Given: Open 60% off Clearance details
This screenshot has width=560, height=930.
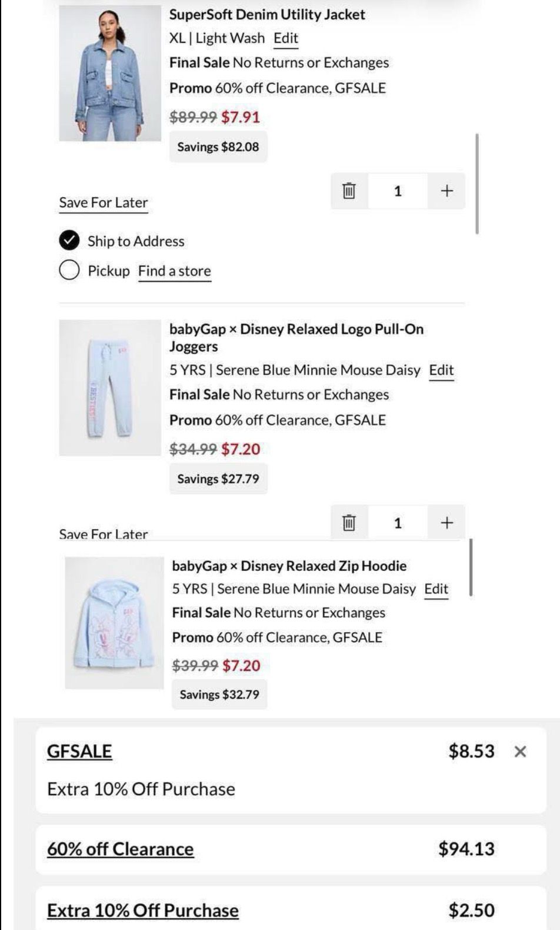Looking at the screenshot, I should point(121,849).
